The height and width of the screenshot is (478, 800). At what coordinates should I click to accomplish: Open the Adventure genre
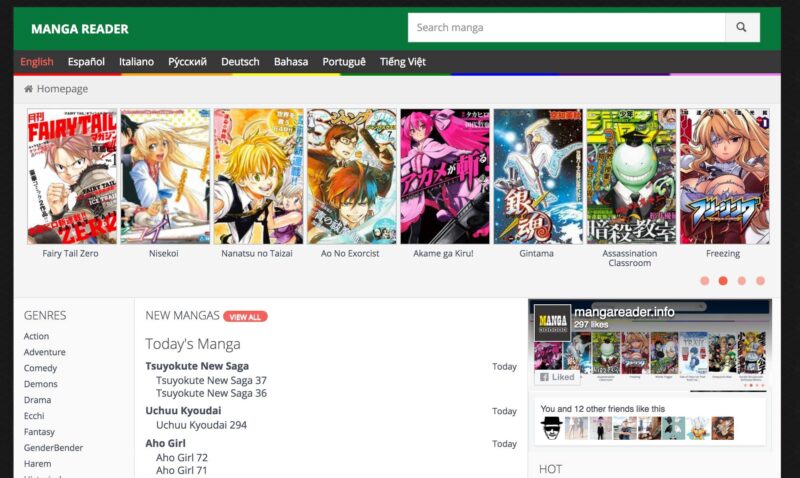(44, 352)
